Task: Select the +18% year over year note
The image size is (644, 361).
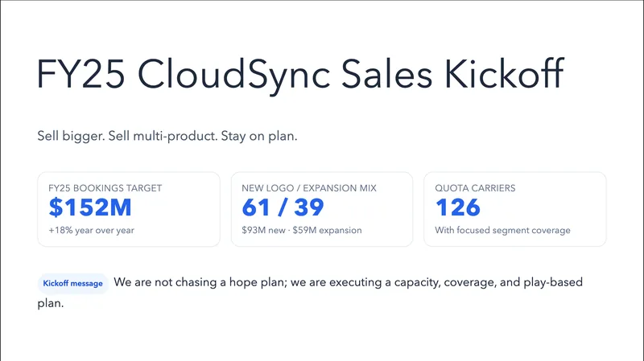Action: tap(91, 231)
